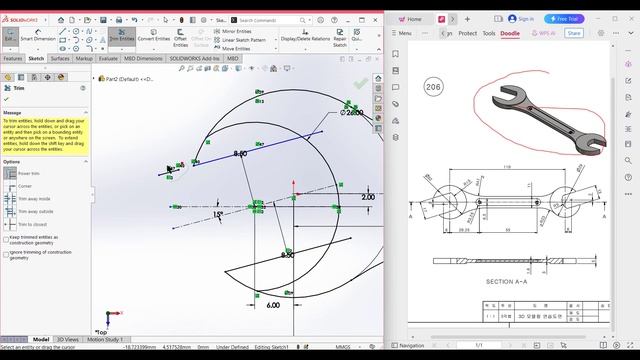Open the Trim Entities dropdown arrow
This screenshot has height=360, width=640.
[122, 49]
